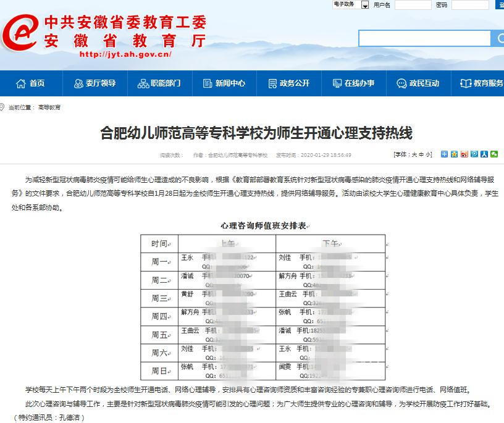Click 张帆 in the 周日 morning cell
The height and width of the screenshot is (423, 504).
click(x=187, y=366)
